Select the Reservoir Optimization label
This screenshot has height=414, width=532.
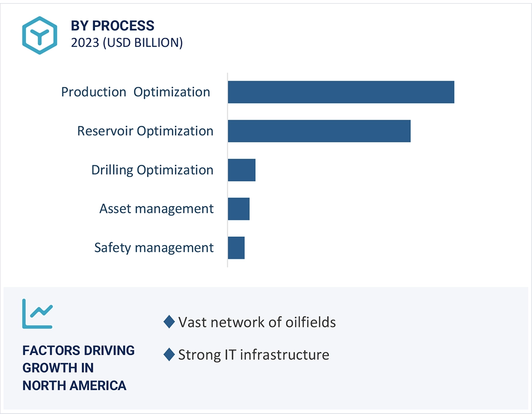coord(145,131)
